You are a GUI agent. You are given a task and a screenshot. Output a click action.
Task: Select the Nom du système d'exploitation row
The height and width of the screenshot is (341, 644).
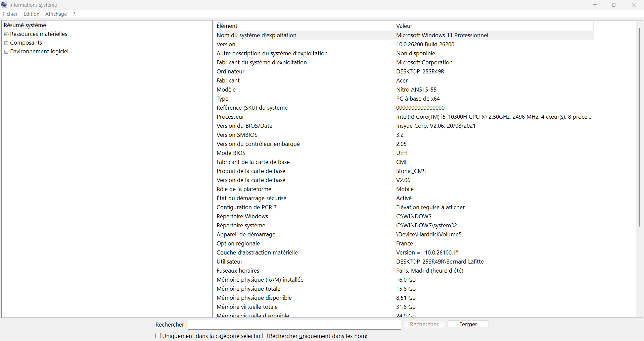pos(404,35)
